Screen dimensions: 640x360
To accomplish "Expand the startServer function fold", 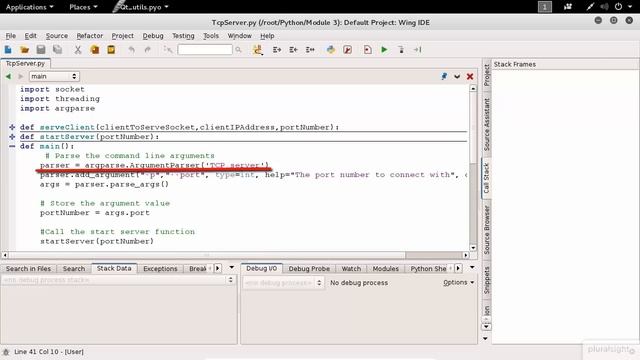I will [12, 137].
